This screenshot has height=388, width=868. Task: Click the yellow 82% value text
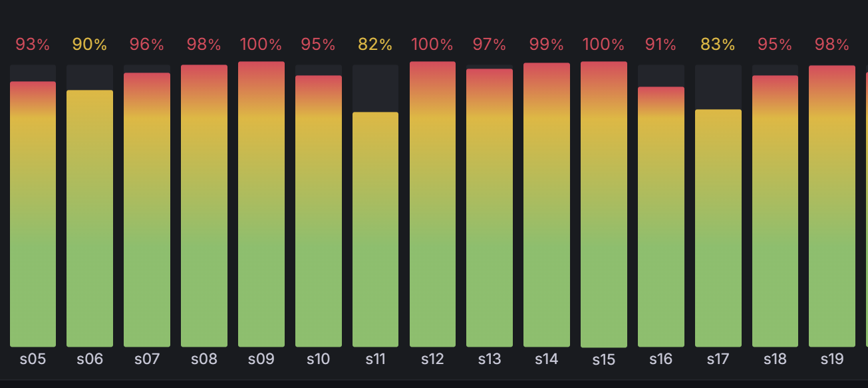click(x=375, y=45)
